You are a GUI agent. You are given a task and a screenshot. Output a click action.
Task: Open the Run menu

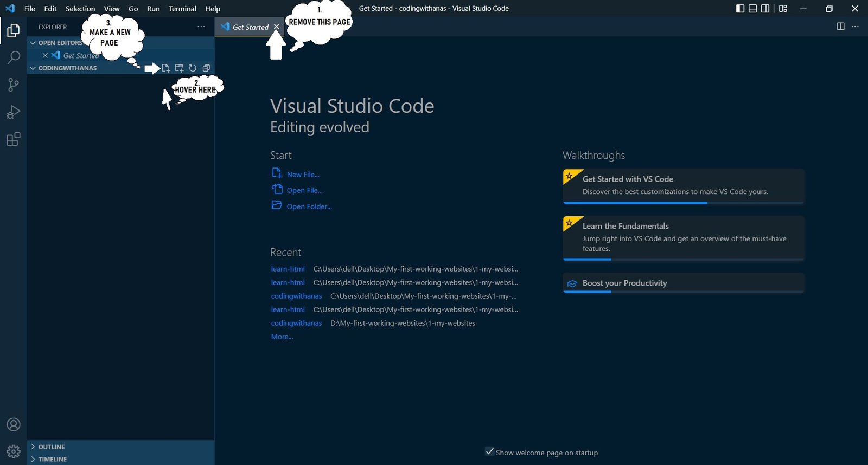coord(154,9)
